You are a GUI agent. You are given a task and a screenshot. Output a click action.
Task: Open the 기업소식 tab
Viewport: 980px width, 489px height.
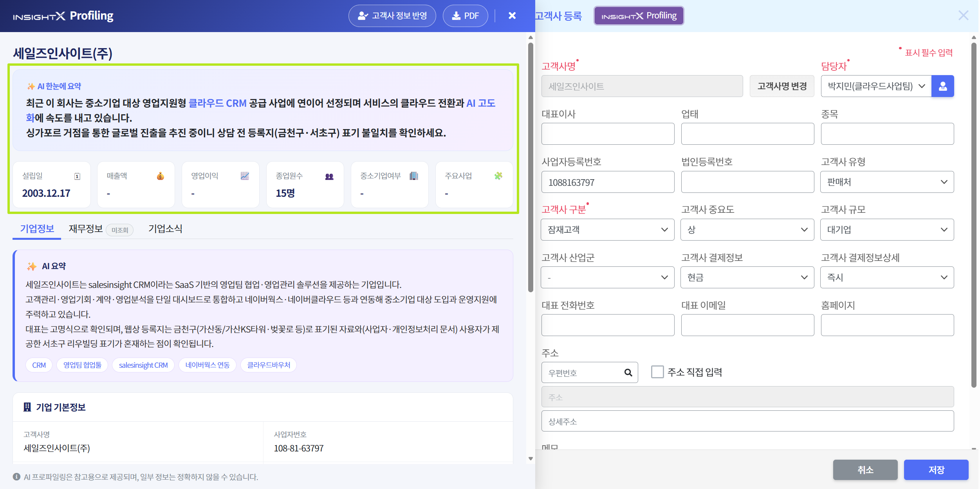click(165, 229)
